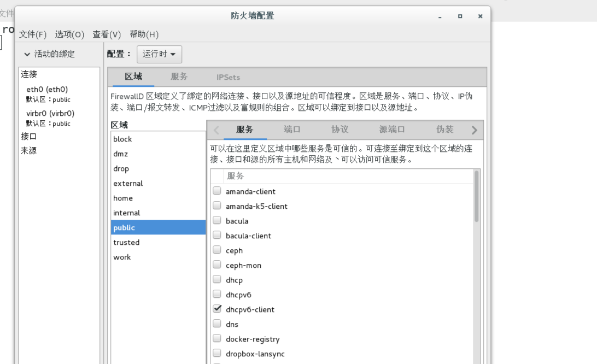Image resolution: width=597 pixels, height=364 pixels.
Task: Minimize the 防火墙配置 window
Action: click(440, 16)
